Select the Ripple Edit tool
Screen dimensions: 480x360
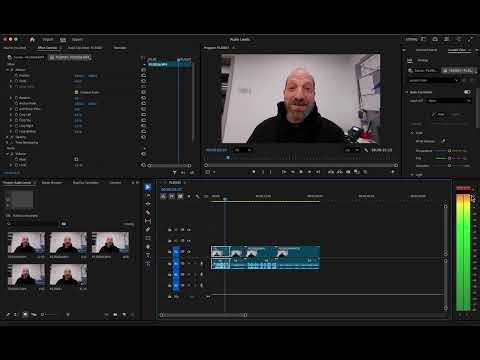point(148,204)
